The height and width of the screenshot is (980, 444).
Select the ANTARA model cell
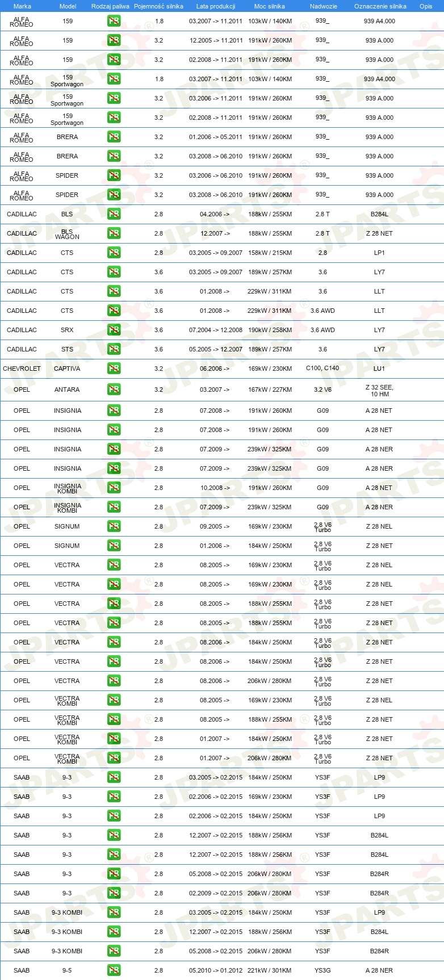(67, 390)
